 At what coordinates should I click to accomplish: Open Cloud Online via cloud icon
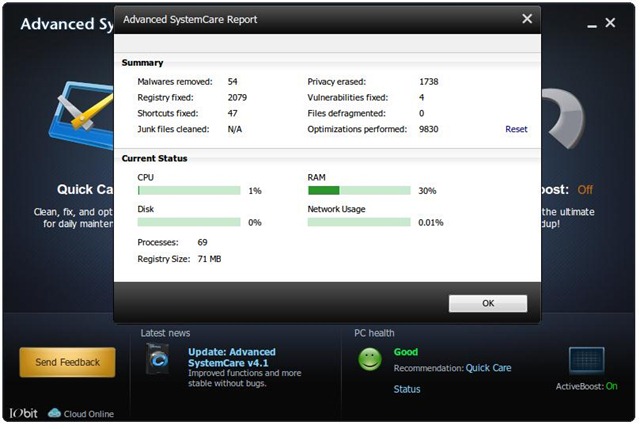coord(55,413)
